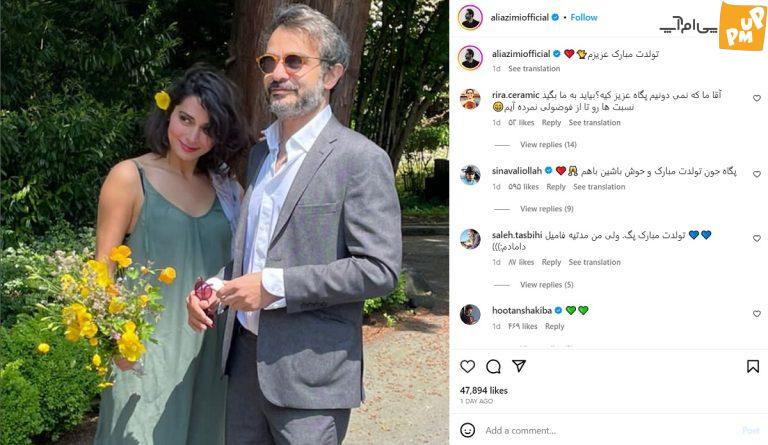
Task: Open hootanshakiba's profile avatar
Action: point(470,315)
